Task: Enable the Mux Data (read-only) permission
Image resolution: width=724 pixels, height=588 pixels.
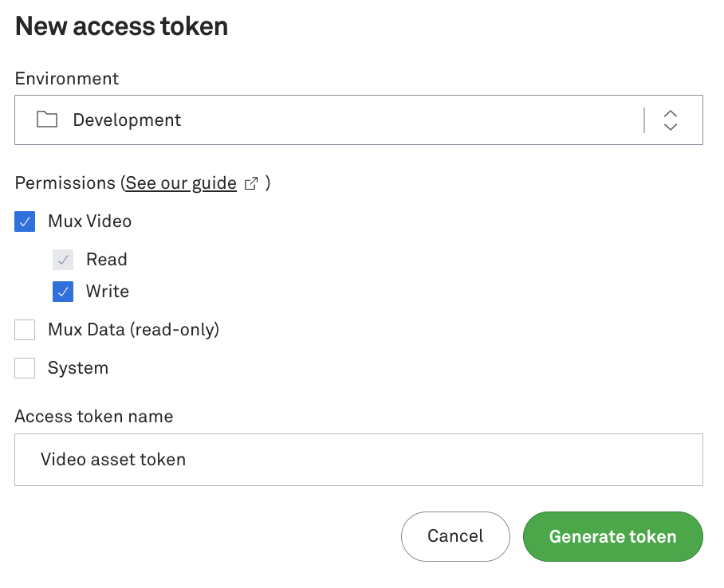Action: [x=24, y=329]
